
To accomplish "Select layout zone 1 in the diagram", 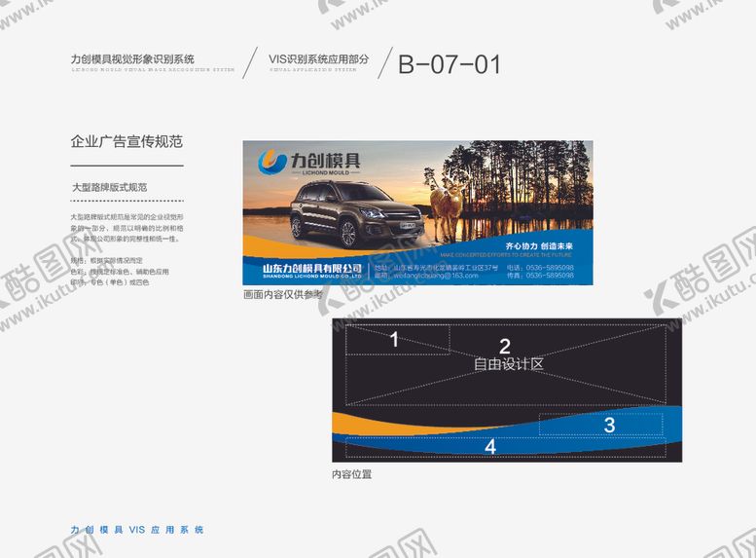I will [398, 340].
